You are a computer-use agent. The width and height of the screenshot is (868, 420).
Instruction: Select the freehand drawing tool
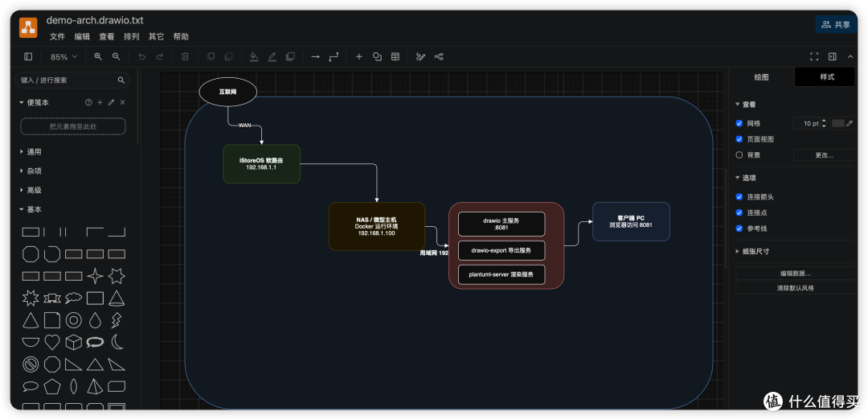420,56
